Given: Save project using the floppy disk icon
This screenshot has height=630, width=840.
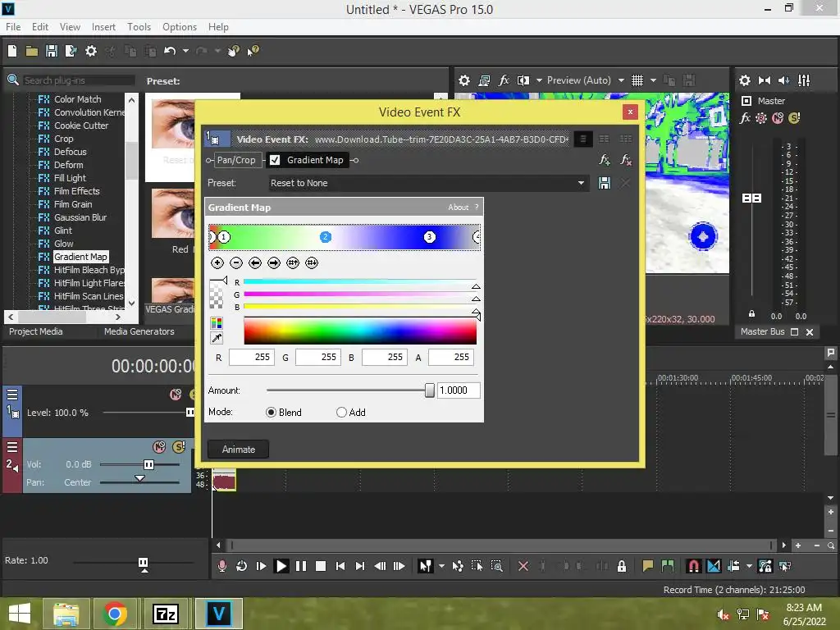Looking at the screenshot, I should [52, 51].
